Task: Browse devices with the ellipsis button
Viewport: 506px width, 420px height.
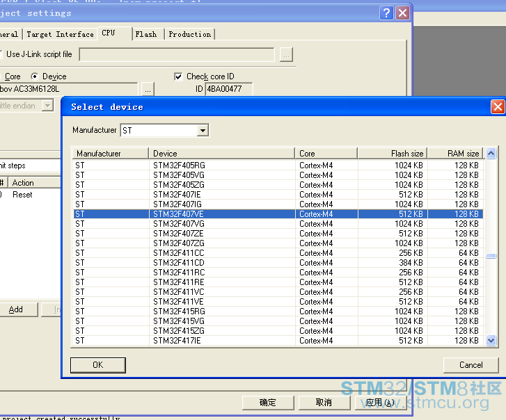Action: coord(148,89)
